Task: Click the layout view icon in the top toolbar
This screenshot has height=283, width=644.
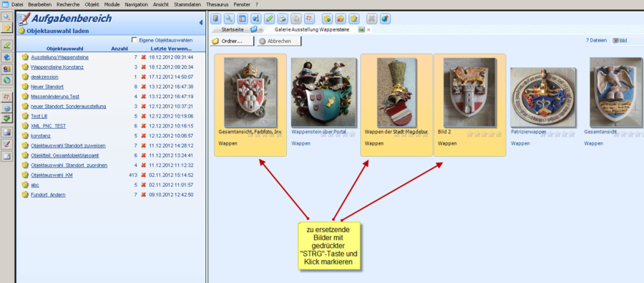Action: pos(242,19)
